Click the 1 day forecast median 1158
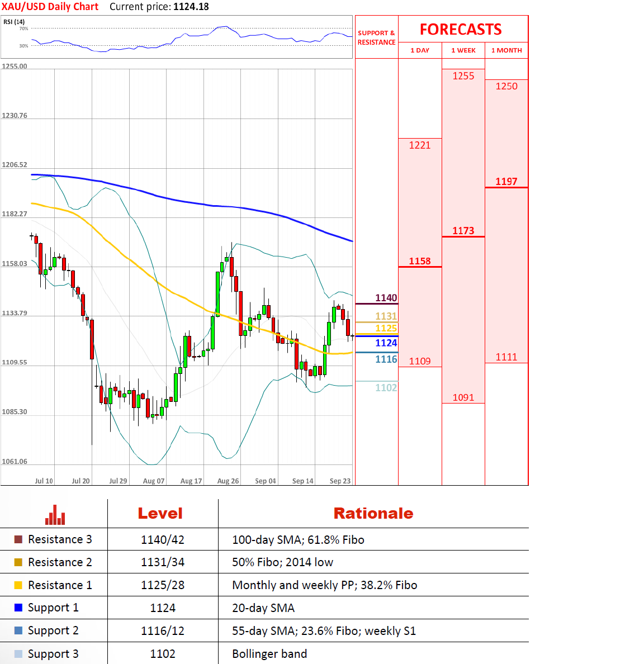 pos(419,261)
